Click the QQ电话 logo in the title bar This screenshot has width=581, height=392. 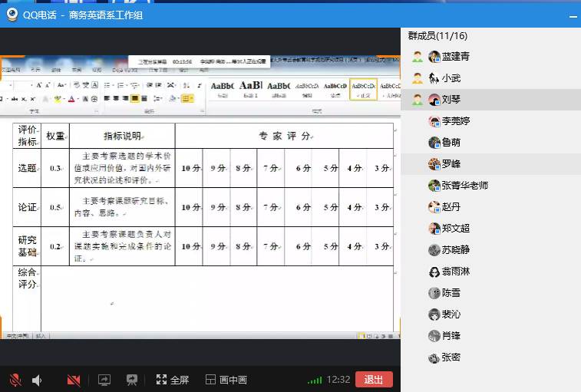pyautogui.click(x=13, y=14)
